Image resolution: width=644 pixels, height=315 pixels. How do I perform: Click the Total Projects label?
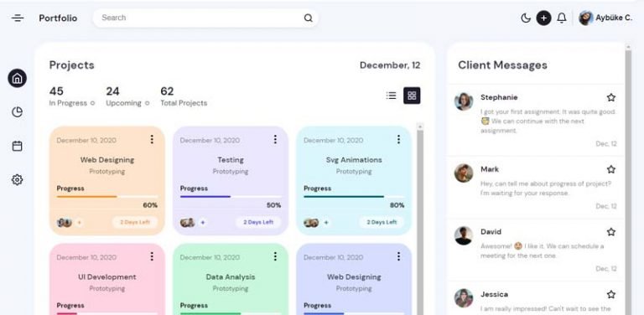click(184, 103)
